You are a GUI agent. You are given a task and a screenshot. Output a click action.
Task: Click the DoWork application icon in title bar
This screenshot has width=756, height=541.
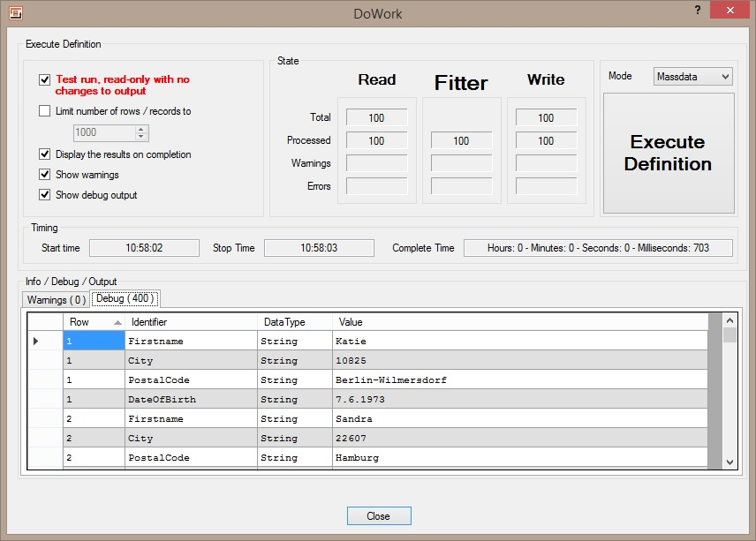(15, 13)
